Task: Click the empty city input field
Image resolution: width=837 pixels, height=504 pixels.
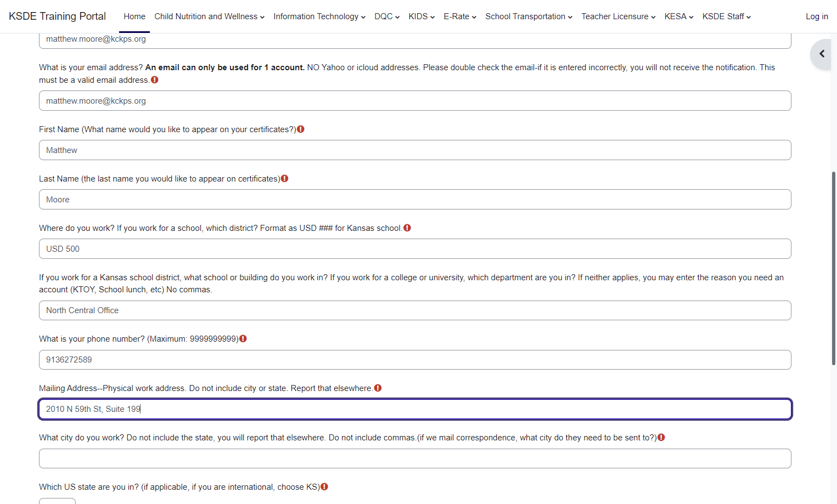Action: pos(415,458)
